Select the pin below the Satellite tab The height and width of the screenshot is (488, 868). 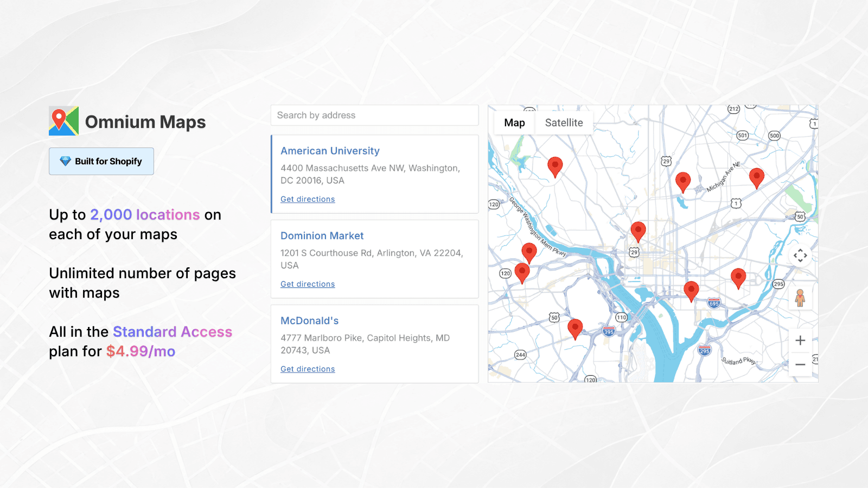[x=555, y=168]
